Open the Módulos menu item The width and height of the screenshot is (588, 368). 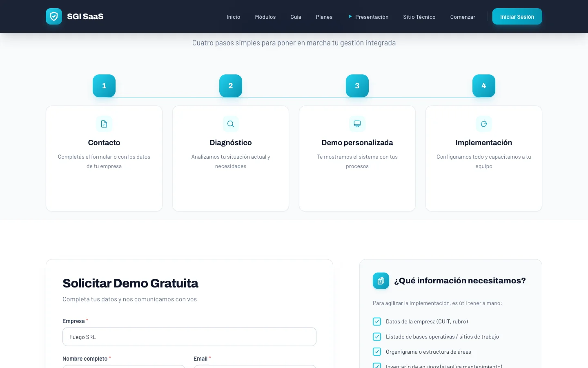265,17
